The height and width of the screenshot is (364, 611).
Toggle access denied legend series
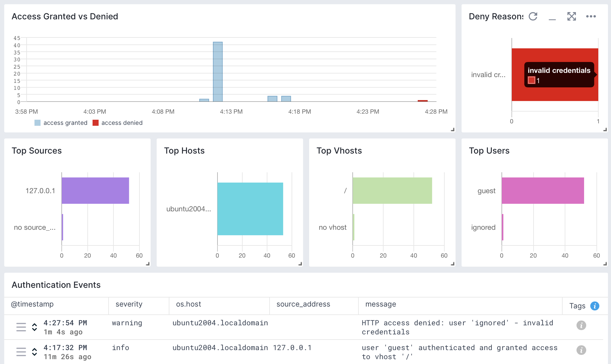[x=117, y=123]
